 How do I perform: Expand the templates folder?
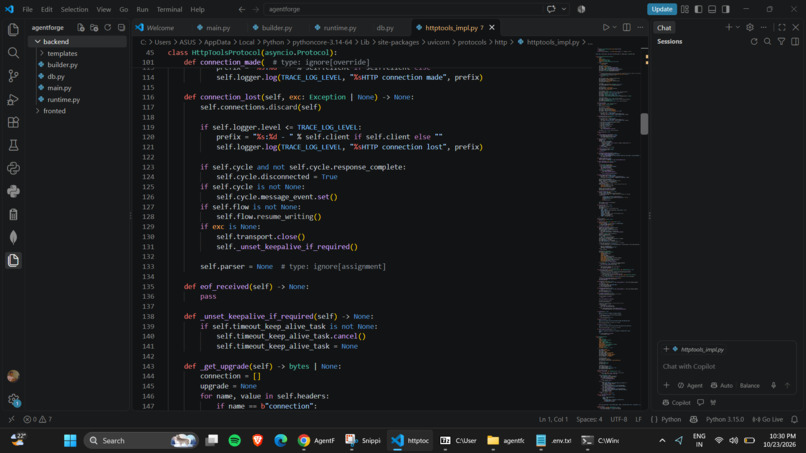[42, 53]
